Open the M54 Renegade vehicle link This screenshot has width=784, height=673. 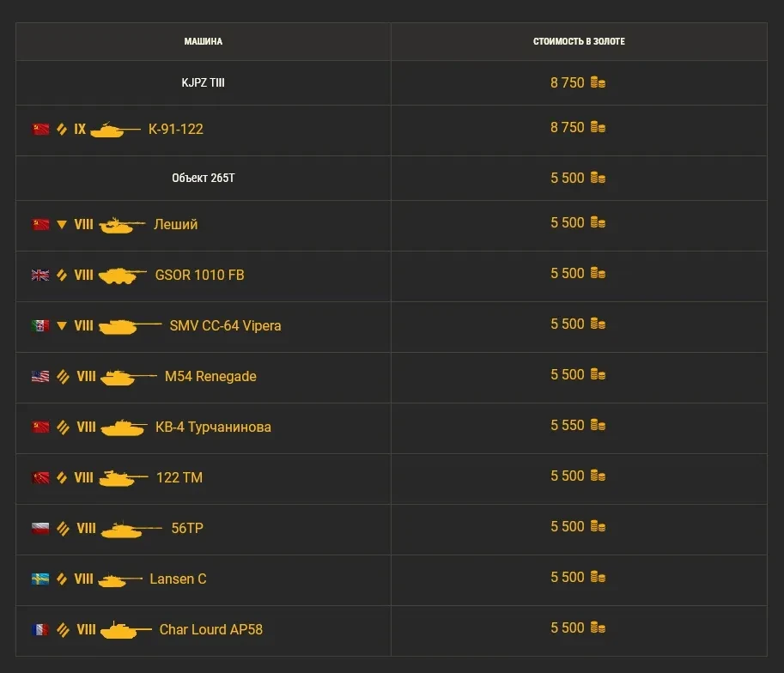[x=210, y=377]
